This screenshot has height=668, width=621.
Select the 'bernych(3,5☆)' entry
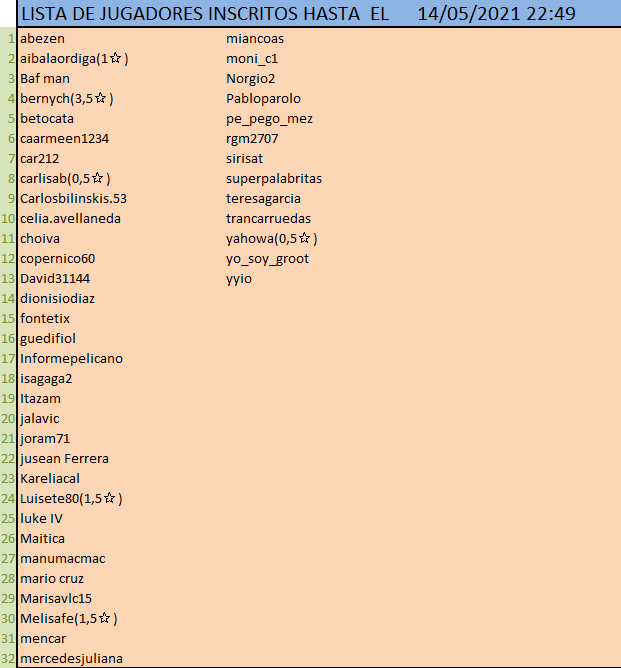66,98
